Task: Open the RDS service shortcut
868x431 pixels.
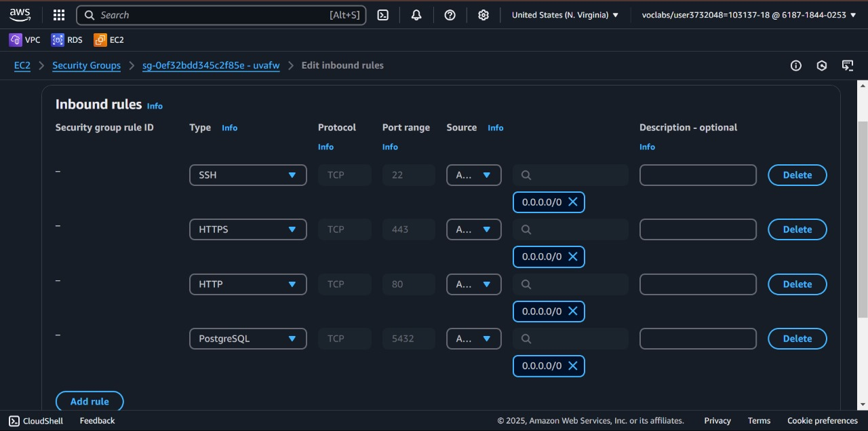Action: coord(58,40)
